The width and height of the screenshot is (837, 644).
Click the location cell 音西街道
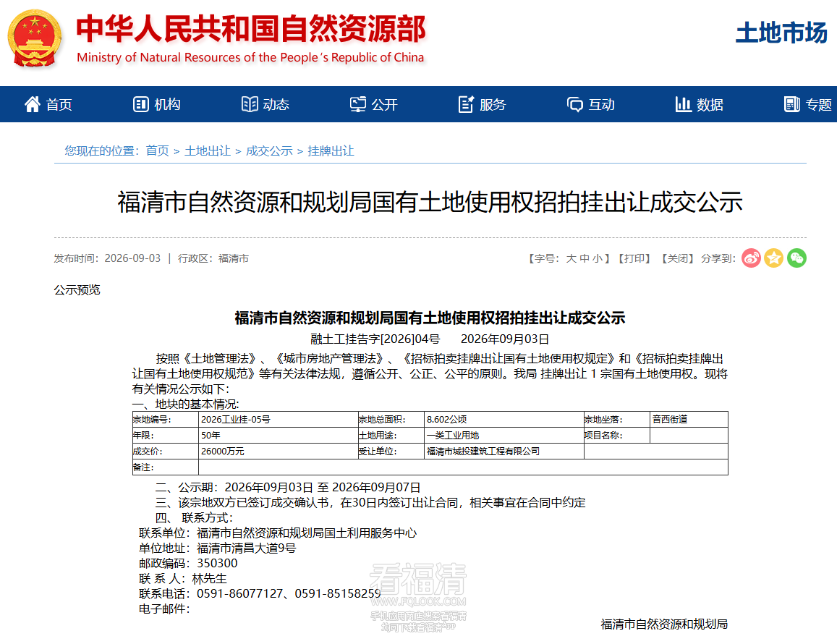tap(670, 420)
